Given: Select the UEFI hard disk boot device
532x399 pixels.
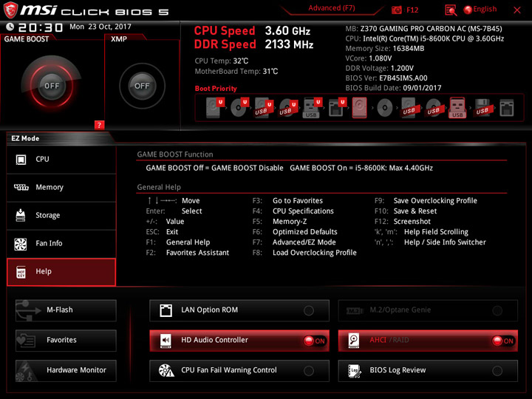Looking at the screenshot, I should click(x=216, y=107).
